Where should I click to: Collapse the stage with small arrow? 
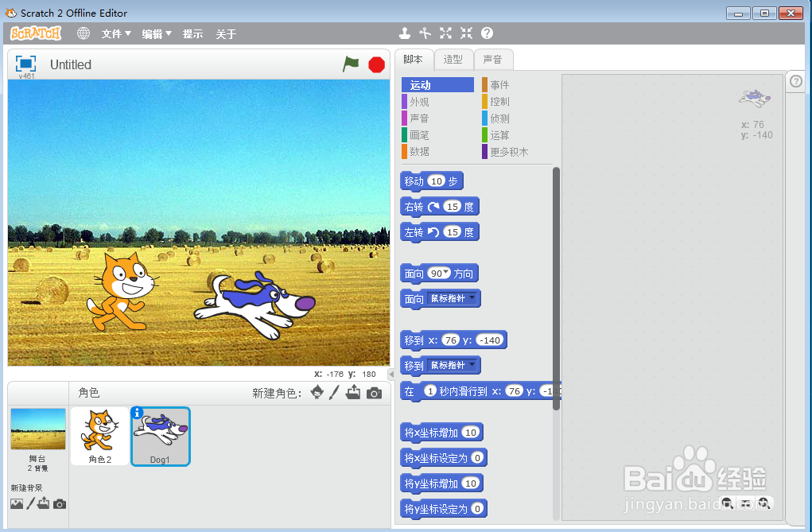coord(391,374)
